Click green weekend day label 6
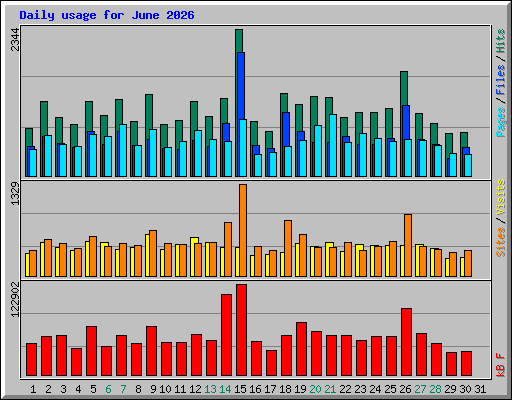This screenshot has width=512, height=400. point(108,389)
